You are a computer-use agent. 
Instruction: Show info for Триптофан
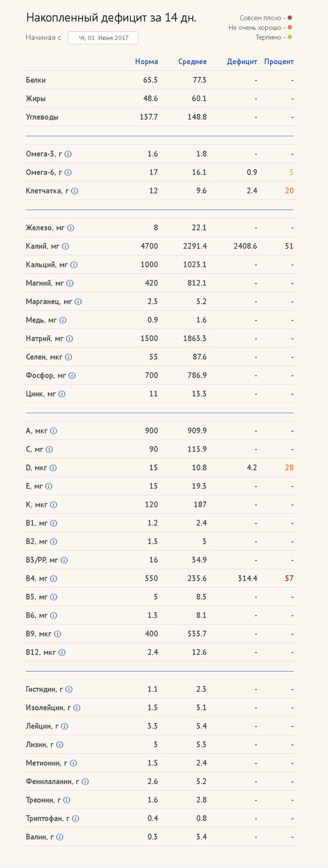(75, 819)
